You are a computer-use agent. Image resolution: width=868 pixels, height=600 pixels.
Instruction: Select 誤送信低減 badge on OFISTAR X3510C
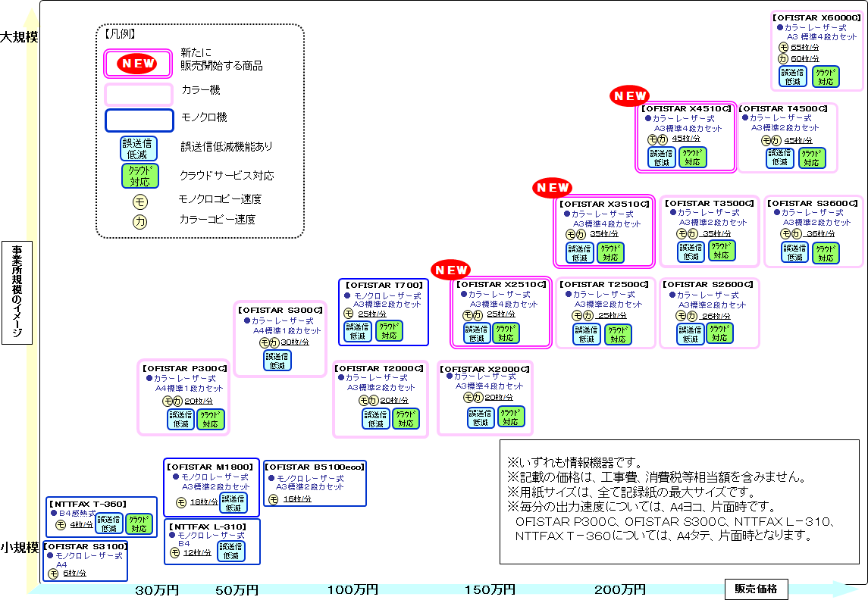tap(580, 253)
